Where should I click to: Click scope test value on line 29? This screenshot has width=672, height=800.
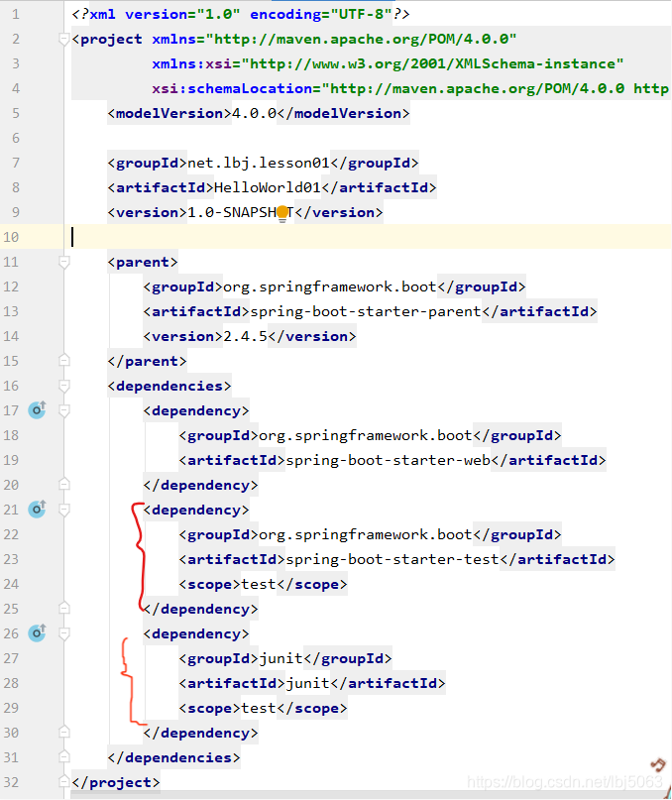click(x=259, y=708)
